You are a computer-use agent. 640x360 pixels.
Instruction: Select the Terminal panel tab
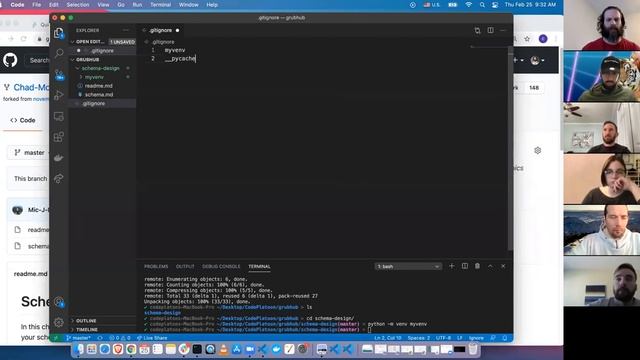click(259, 267)
